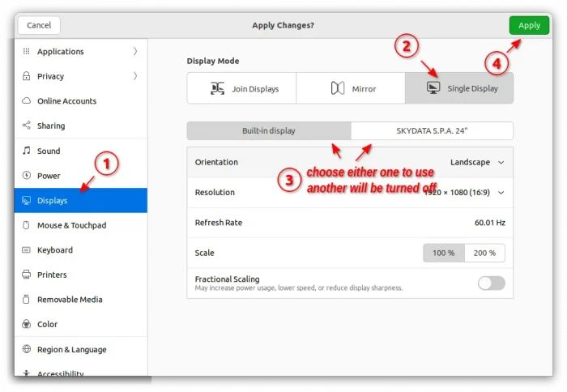Click the Cancel button
The height and width of the screenshot is (392, 567).
[39, 25]
